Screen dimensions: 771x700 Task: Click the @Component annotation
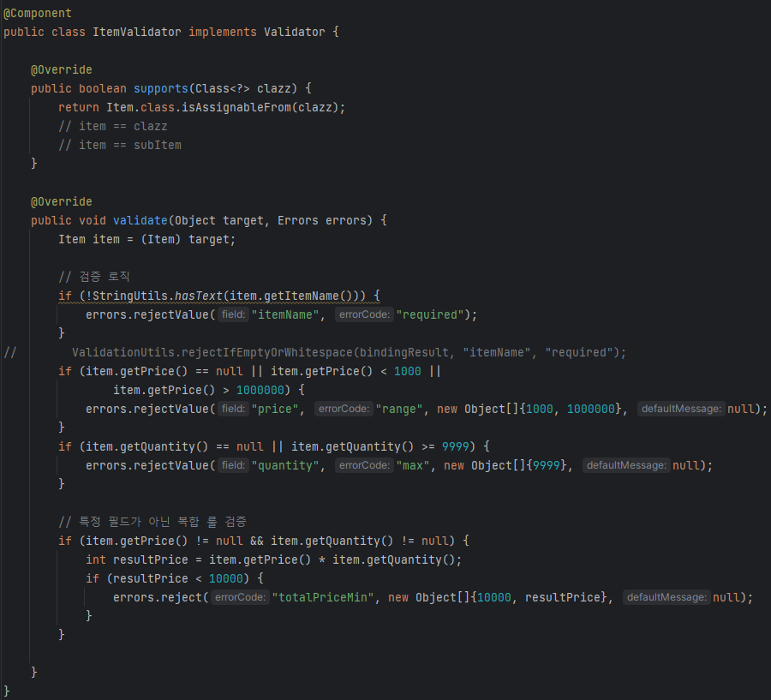[x=38, y=14]
